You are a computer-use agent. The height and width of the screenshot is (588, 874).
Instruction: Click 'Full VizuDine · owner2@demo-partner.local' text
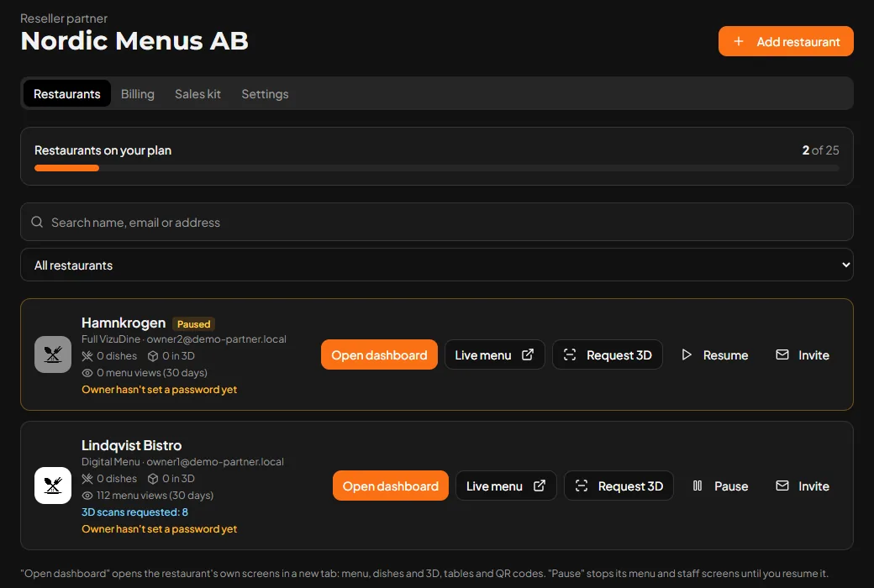pyautogui.click(x=184, y=339)
